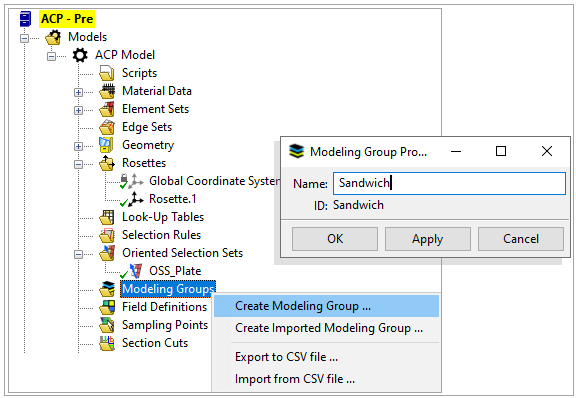Click the Look-Up Tables icon
Screen dimensions: 576x398
click(107, 217)
